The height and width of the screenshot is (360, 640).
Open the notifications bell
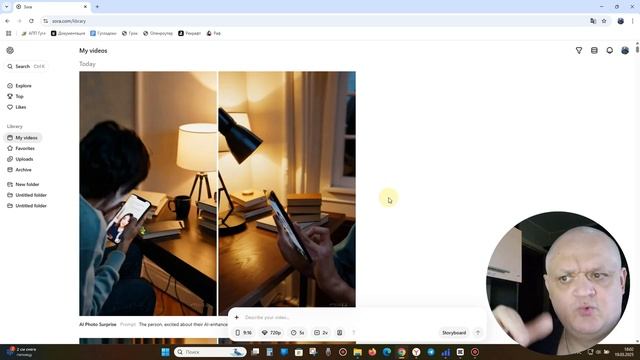(x=609, y=50)
